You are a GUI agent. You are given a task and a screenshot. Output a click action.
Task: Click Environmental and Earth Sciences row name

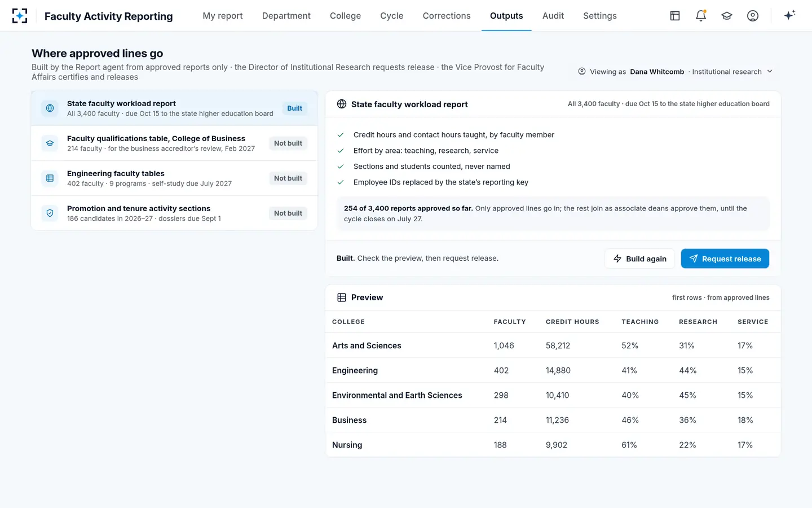point(397,395)
